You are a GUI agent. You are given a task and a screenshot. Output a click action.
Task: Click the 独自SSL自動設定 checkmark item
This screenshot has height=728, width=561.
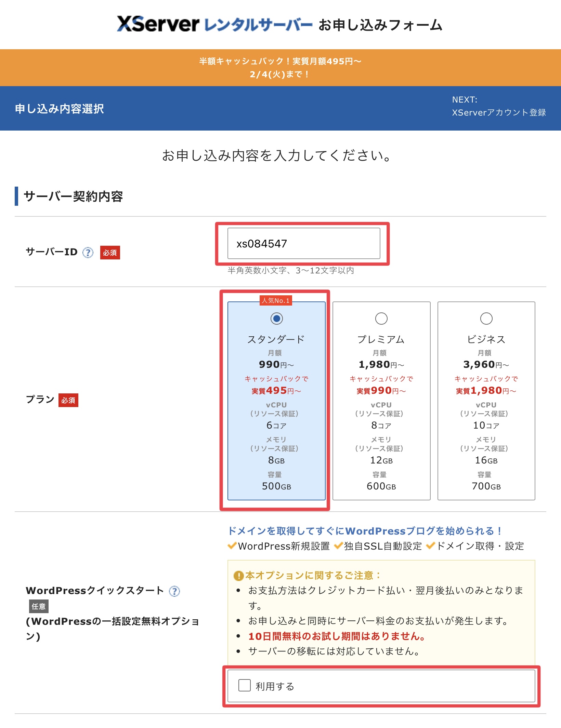click(378, 546)
